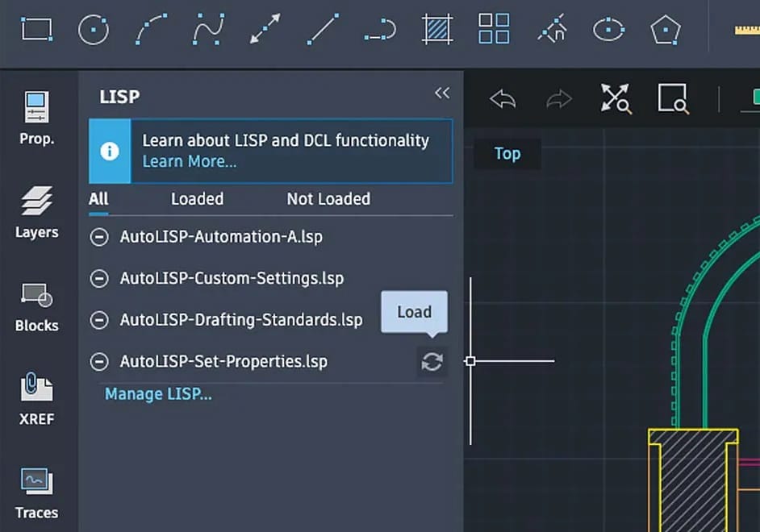
Task: Select the AutoLISP-Drafting-Standards.lsp file name
Action: click(241, 321)
